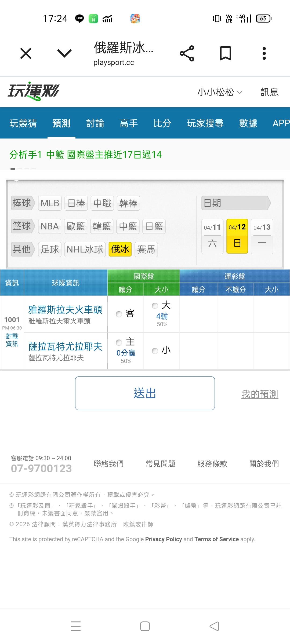
Task: Tap the green app notification icon
Action: pos(93,19)
